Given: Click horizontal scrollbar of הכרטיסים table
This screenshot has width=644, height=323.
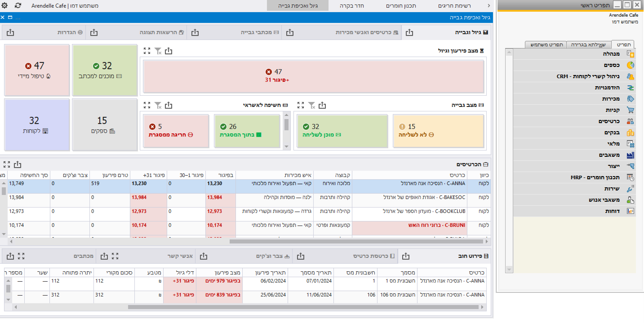Looking at the screenshot, I should tap(356, 241).
